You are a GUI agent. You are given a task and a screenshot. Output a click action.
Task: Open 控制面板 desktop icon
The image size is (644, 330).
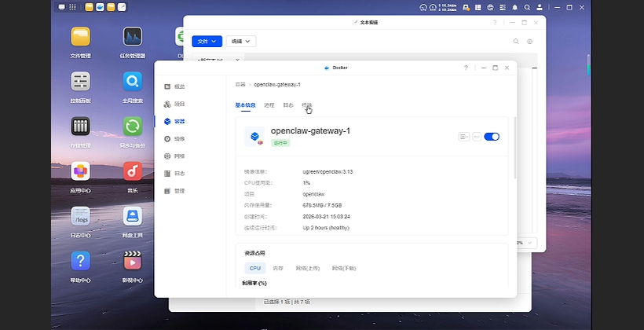tap(80, 82)
